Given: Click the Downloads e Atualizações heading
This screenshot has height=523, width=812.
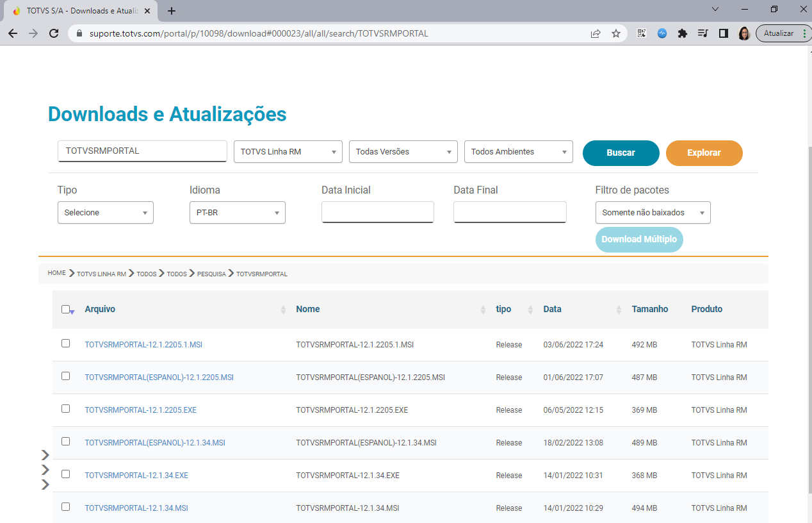Looking at the screenshot, I should (x=167, y=114).
